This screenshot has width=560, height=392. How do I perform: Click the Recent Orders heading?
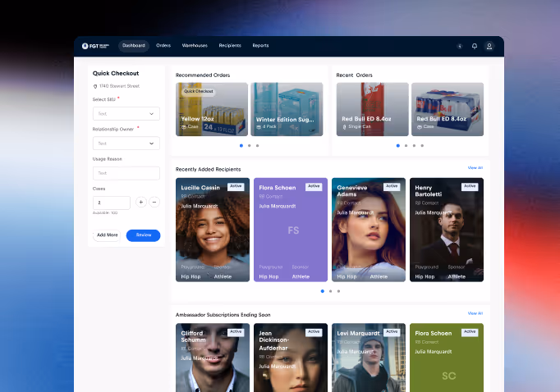[354, 75]
